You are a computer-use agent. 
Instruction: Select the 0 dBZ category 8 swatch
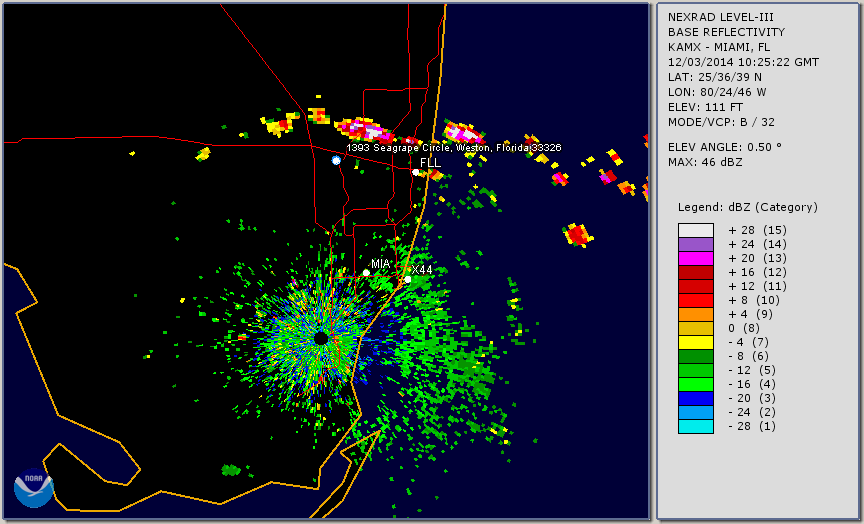pyautogui.click(x=695, y=328)
